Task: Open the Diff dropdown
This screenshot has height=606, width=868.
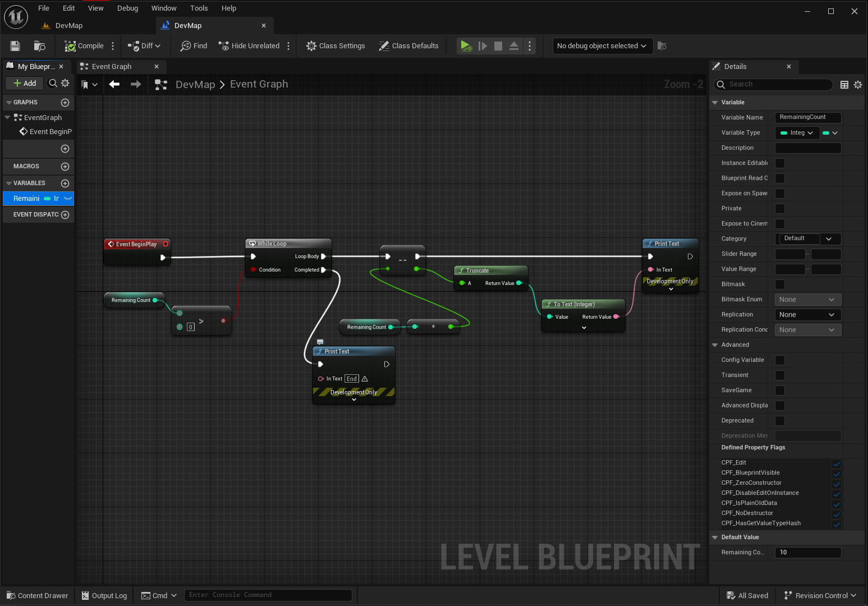Action: [144, 46]
